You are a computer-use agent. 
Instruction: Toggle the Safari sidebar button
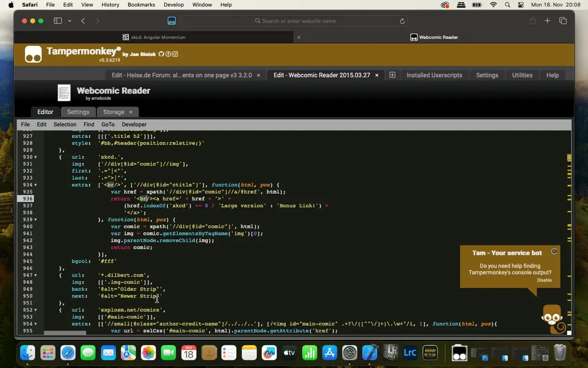pyautogui.click(x=58, y=21)
